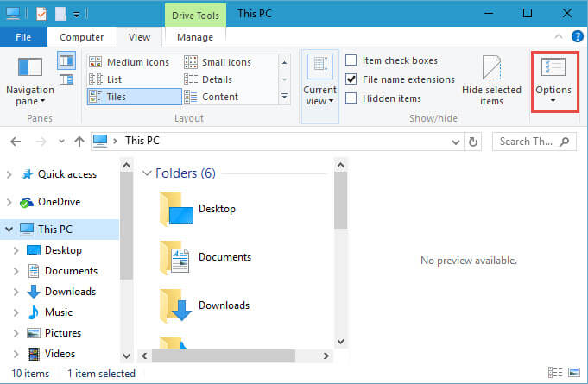Expand the layout gallery More arrow

284,97
